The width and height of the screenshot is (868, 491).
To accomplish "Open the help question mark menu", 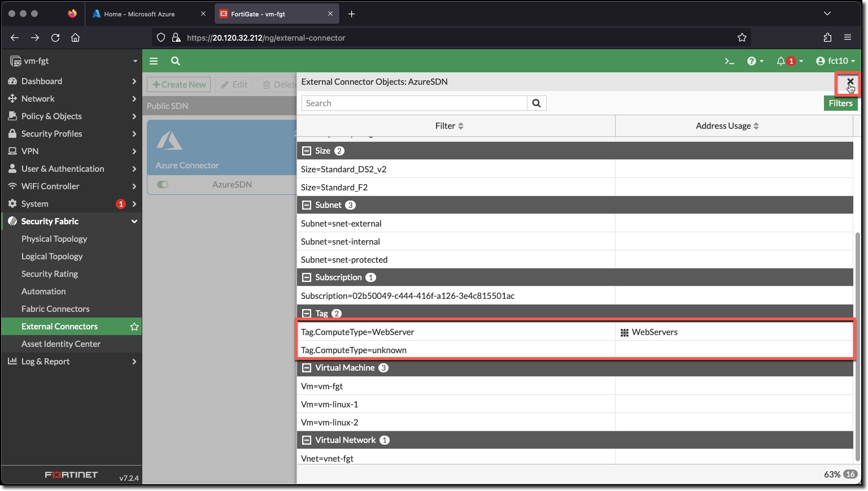I will point(755,61).
